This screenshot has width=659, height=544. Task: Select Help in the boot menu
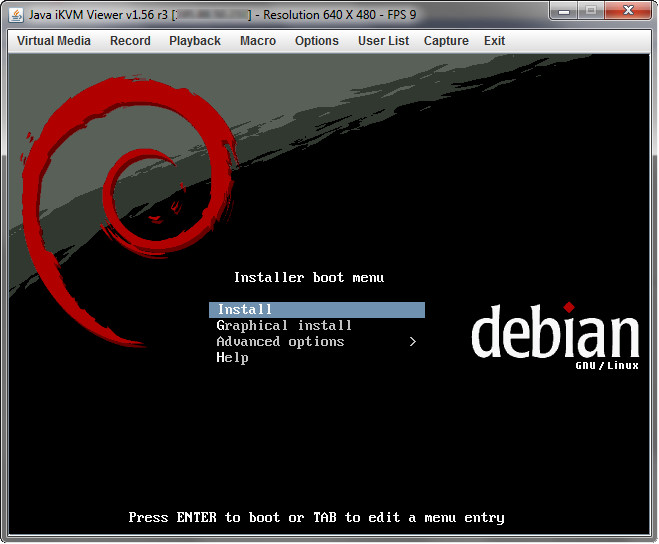[x=232, y=357]
